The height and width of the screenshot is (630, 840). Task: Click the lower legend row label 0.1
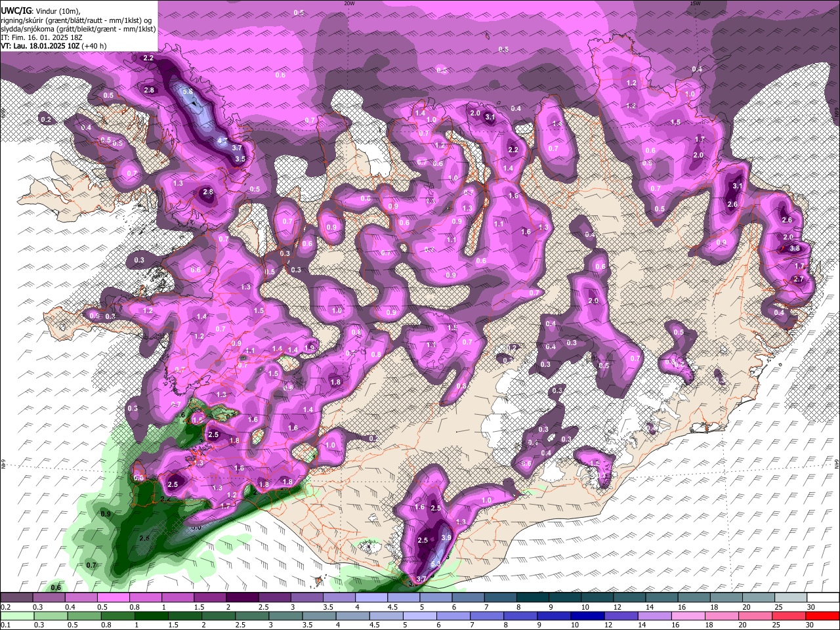pos(6,625)
